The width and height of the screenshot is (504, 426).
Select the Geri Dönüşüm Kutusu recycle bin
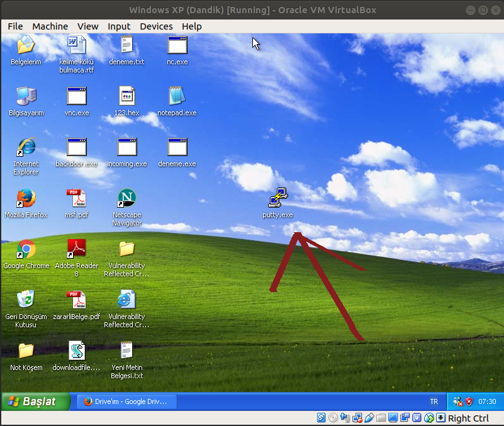(x=26, y=299)
